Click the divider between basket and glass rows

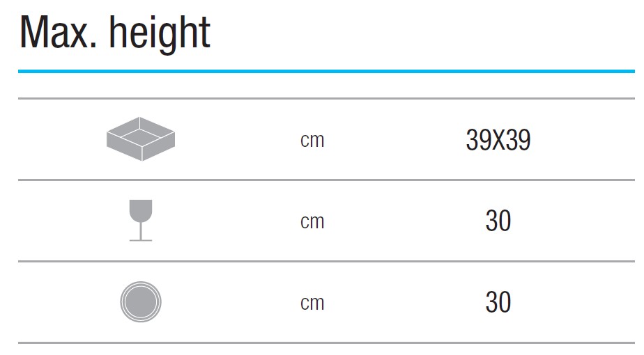point(326,180)
